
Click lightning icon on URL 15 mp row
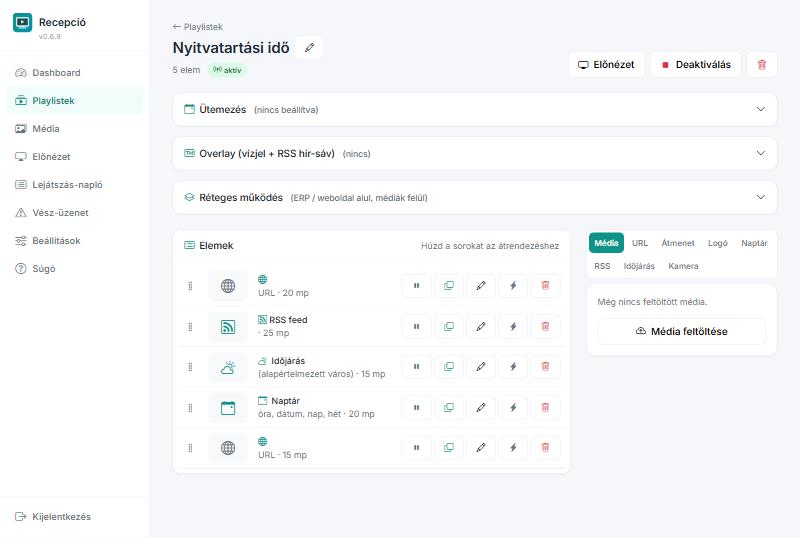513,448
